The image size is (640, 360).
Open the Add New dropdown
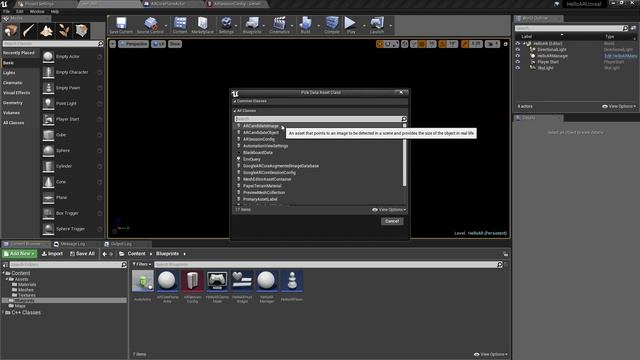point(20,254)
